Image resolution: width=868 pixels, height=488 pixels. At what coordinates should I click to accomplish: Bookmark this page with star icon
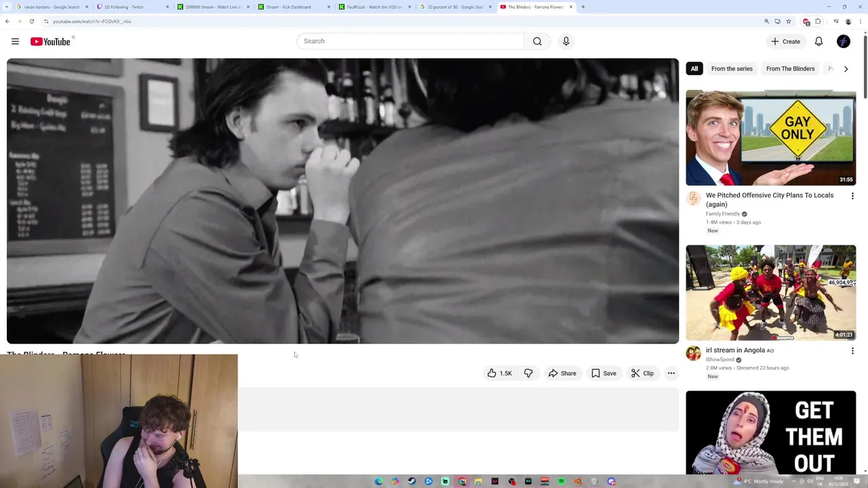tap(788, 21)
